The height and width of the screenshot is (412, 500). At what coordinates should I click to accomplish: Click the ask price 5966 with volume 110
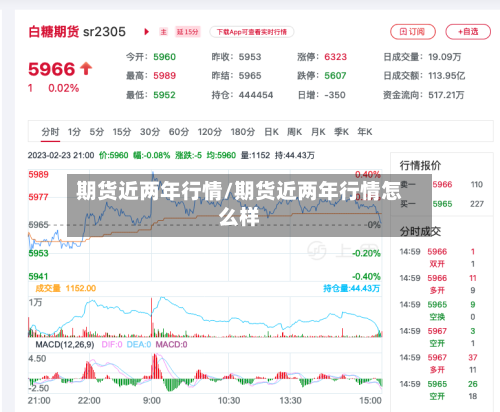point(442,185)
